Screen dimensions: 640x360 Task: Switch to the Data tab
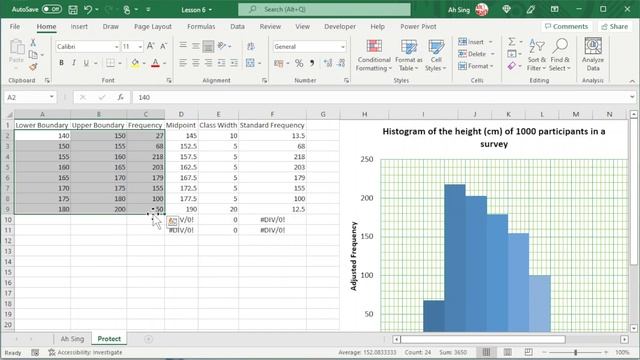click(237, 27)
